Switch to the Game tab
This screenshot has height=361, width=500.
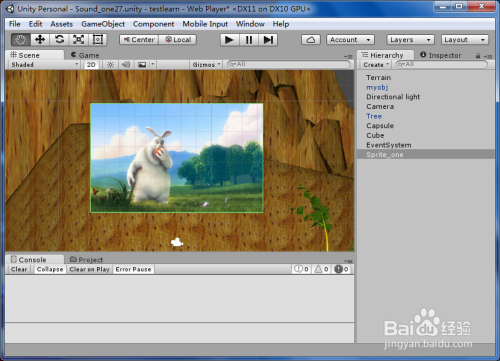(85, 55)
